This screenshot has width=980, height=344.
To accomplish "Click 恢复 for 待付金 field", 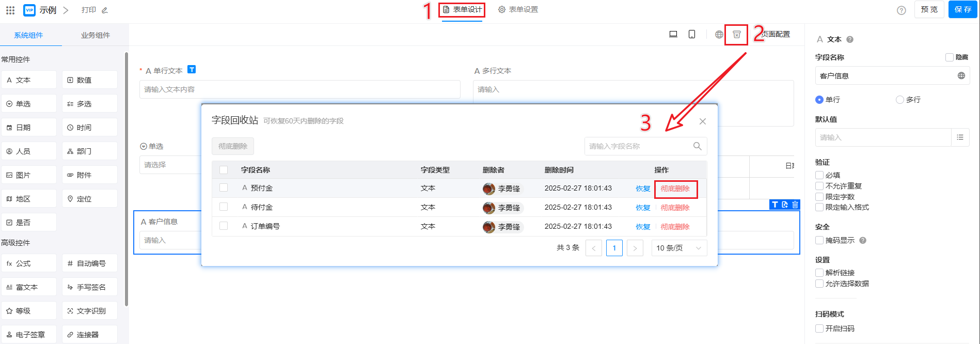I will [643, 208].
